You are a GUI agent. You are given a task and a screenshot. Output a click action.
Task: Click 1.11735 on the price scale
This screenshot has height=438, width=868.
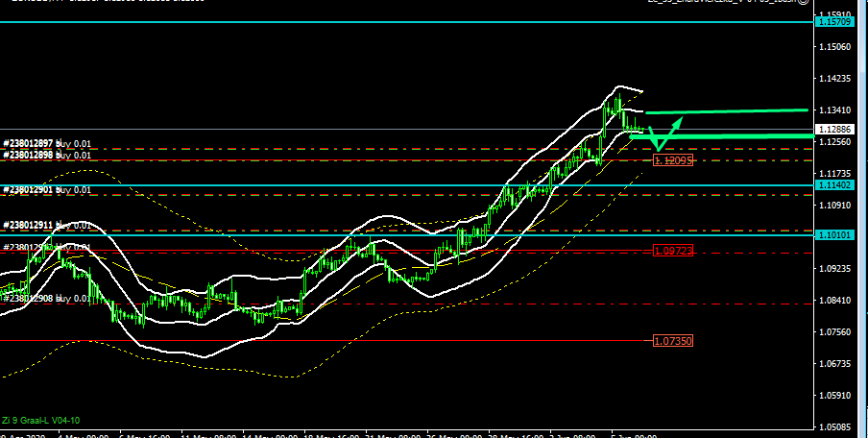(x=834, y=173)
